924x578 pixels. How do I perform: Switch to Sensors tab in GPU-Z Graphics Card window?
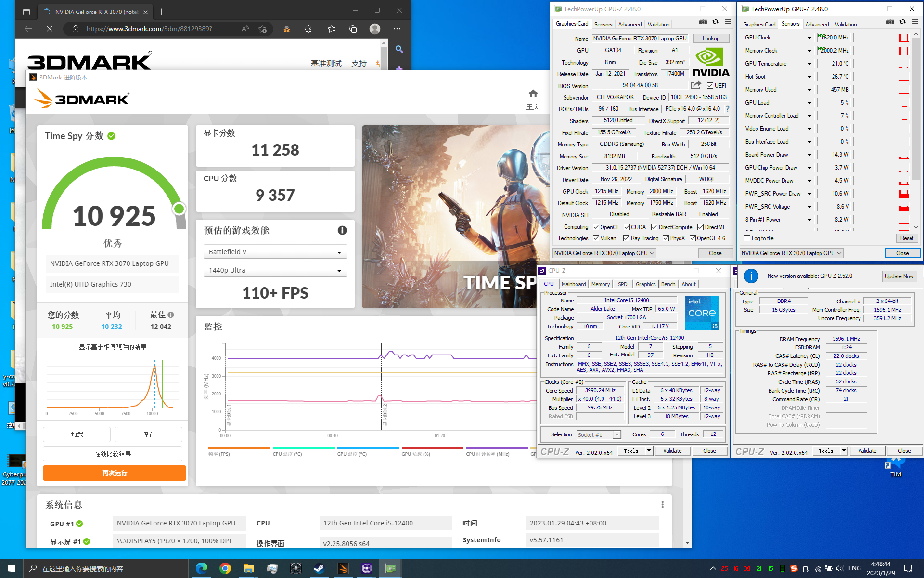click(603, 25)
